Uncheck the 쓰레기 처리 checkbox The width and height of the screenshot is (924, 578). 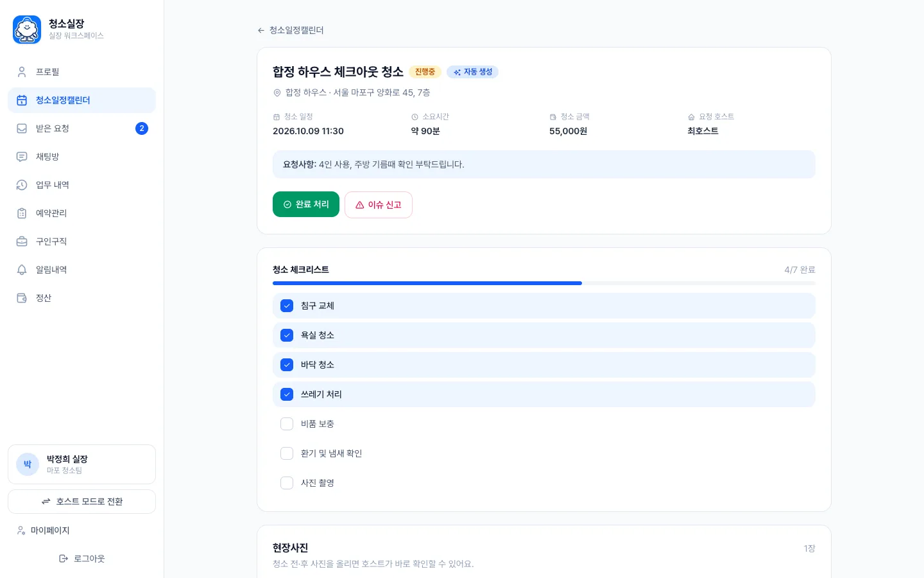point(287,394)
